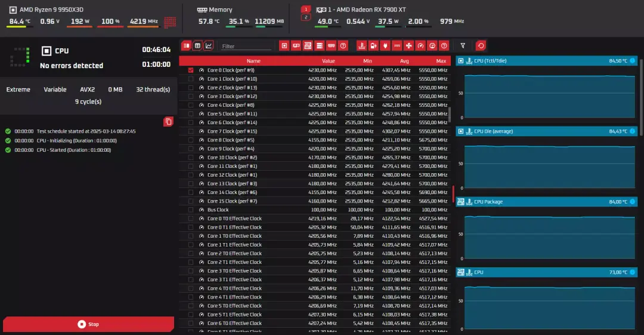
Task: Check the Bus Clock checkbox
Action: tap(191, 210)
